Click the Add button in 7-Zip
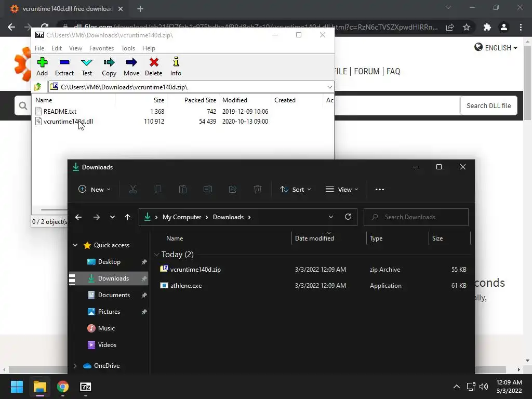Image resolution: width=532 pixels, height=399 pixels. [42, 66]
